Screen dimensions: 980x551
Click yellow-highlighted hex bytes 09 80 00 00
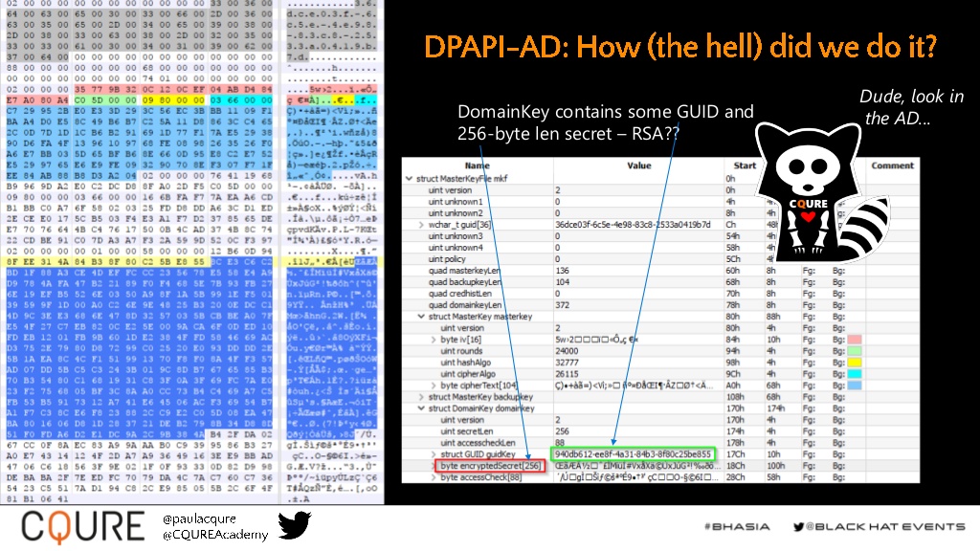tap(173, 99)
